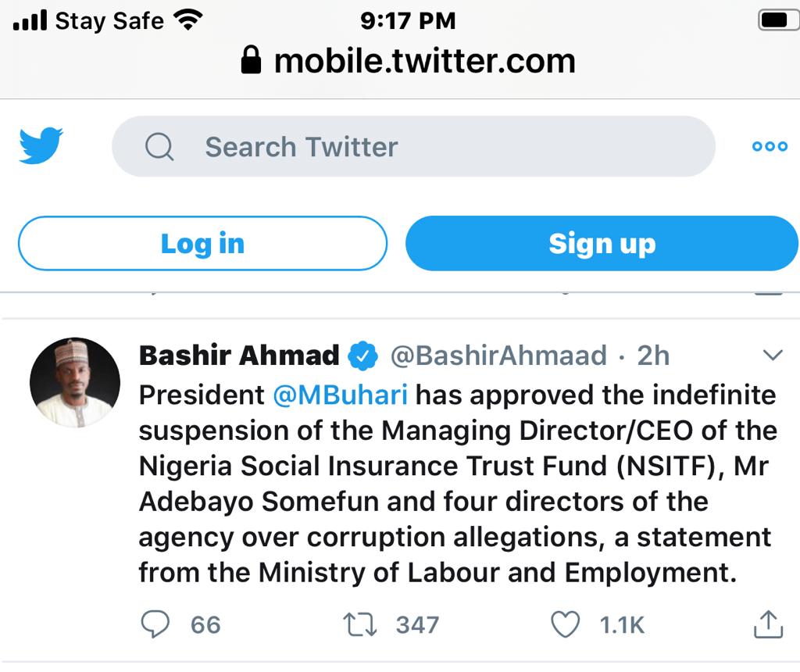Click the Bashir Ahmad display name
Viewport: 800px width, 672px height.
pos(239,356)
